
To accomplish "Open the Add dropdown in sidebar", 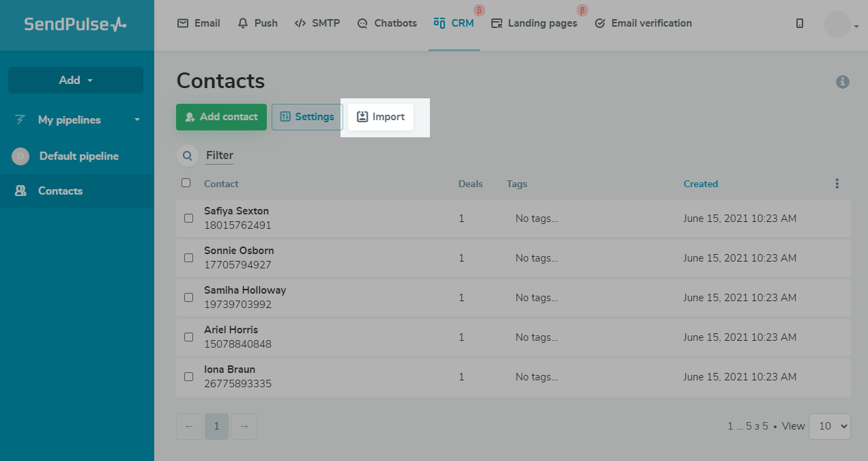I will [x=76, y=80].
